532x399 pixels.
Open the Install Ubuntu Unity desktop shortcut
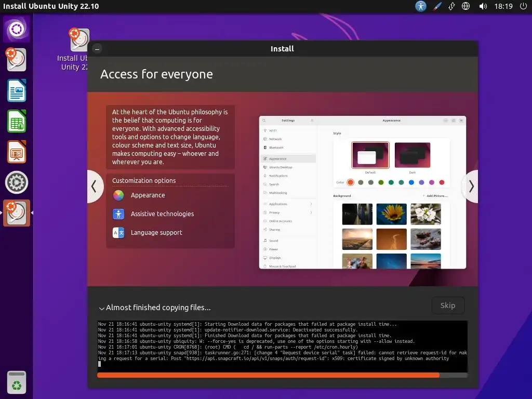(77, 49)
